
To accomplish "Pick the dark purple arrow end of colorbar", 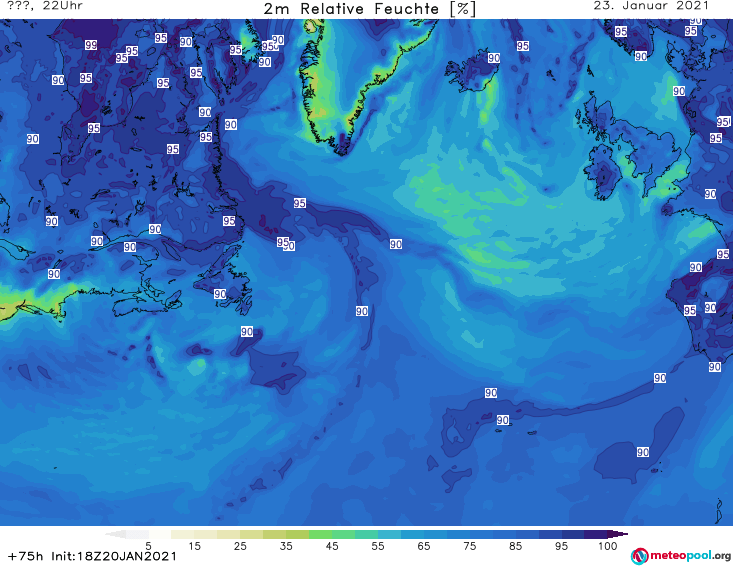I will (618, 534).
